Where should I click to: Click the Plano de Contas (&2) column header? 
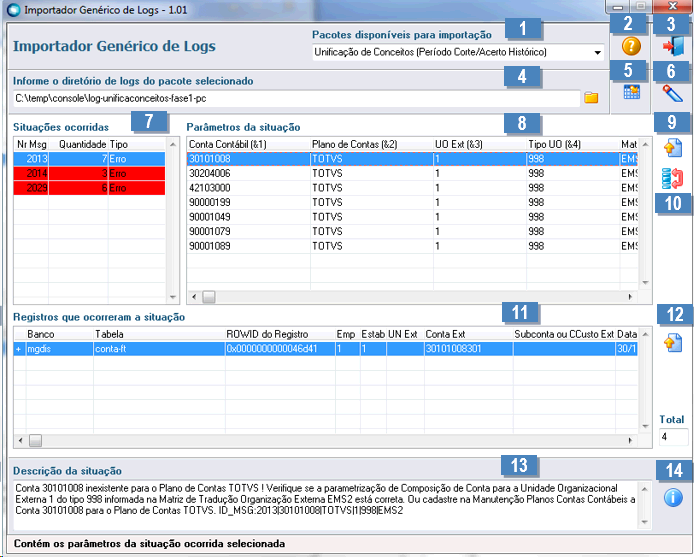coord(372,144)
